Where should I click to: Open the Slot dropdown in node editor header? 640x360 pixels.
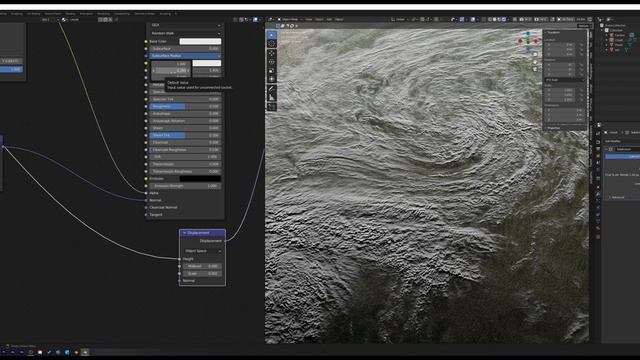tap(50, 19)
